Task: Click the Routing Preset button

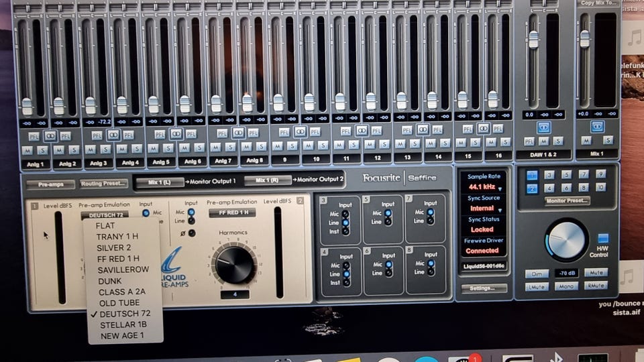Action: pos(103,183)
